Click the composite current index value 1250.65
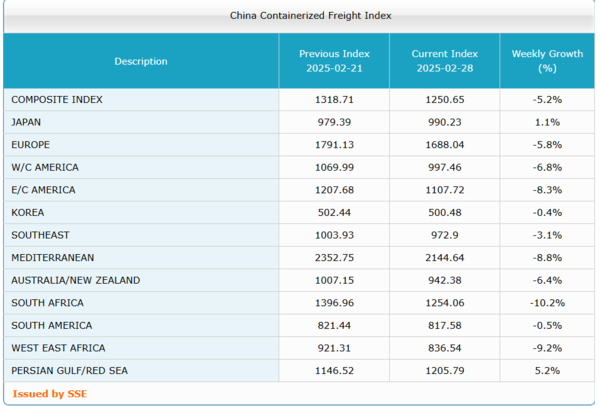600x406 pixels. [445, 100]
